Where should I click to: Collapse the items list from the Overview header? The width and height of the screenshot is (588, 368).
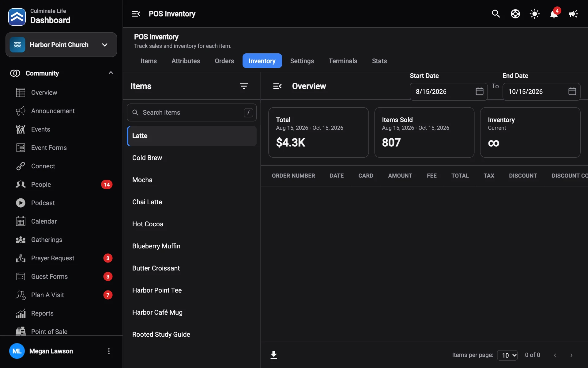(277, 86)
